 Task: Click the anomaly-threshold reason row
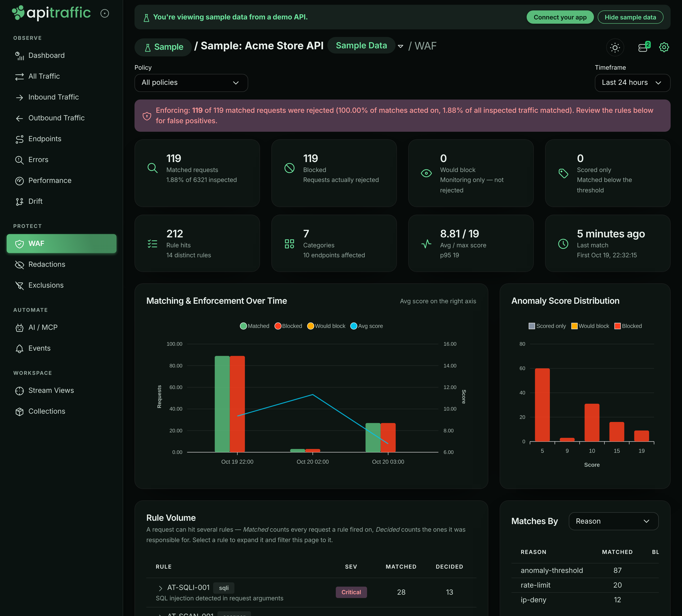coord(585,571)
